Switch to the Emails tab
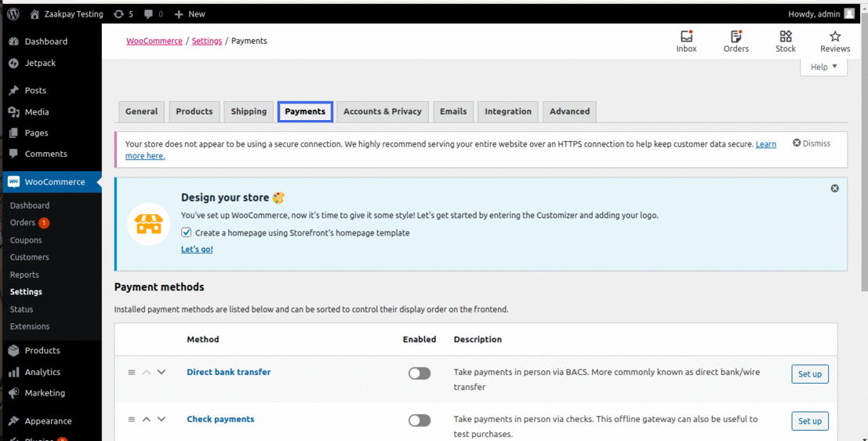Image resolution: width=868 pixels, height=441 pixels. [x=453, y=111]
